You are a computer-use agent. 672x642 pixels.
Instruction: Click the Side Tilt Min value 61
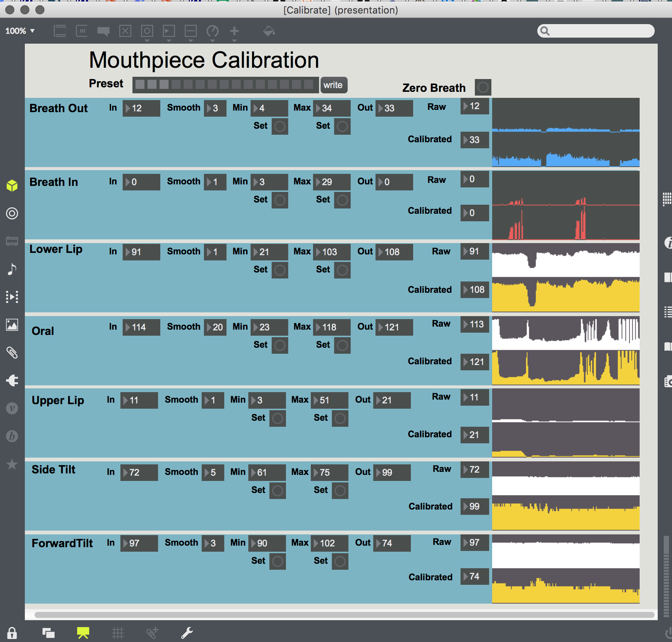click(x=267, y=473)
